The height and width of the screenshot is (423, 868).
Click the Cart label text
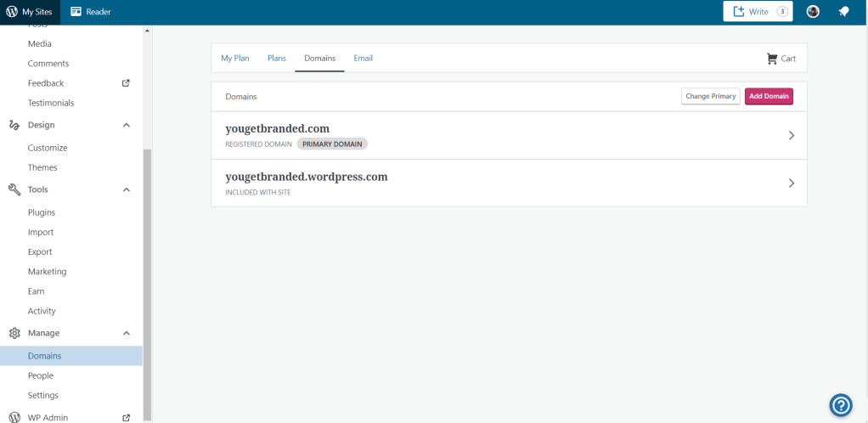(788, 58)
